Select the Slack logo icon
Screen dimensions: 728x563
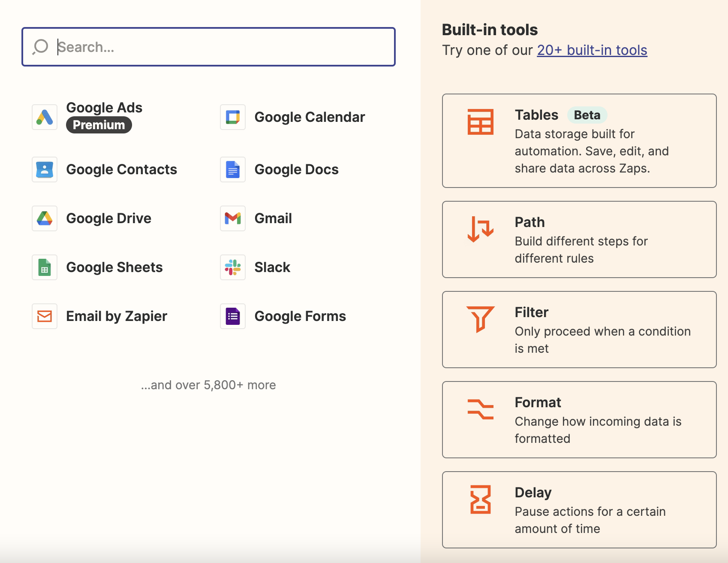tap(233, 267)
